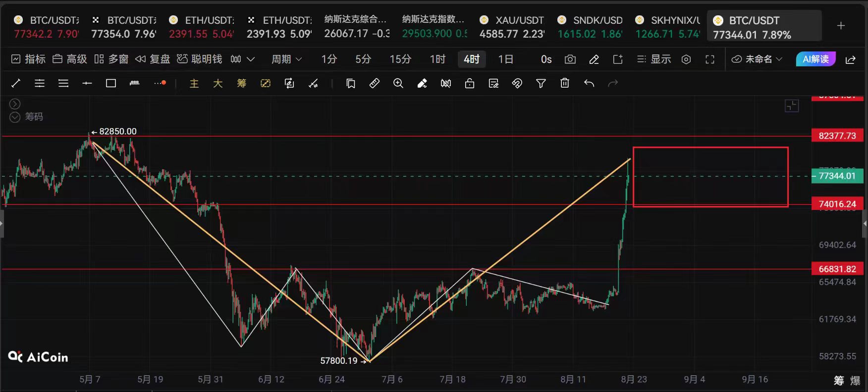Image resolution: width=868 pixels, height=392 pixels.
Task: Enter fullscreen mode icon
Action: click(x=710, y=59)
